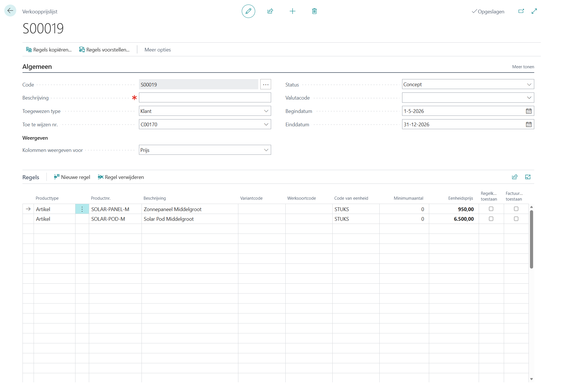Toggle Regelkorting toestaan checkbox for SOLAR-POD-M
This screenshot has width=563, height=392.
[491, 219]
